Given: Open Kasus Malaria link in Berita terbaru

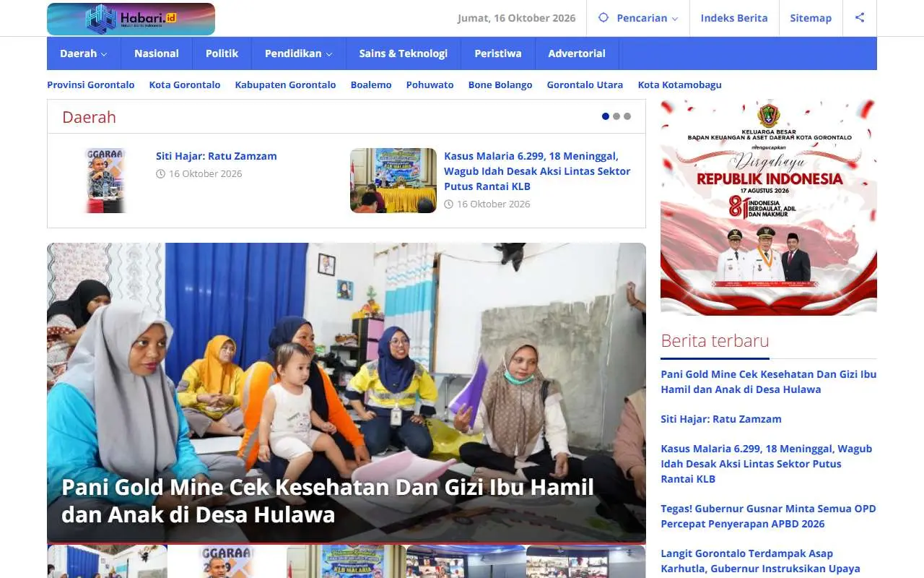Looking at the screenshot, I should pos(767,464).
